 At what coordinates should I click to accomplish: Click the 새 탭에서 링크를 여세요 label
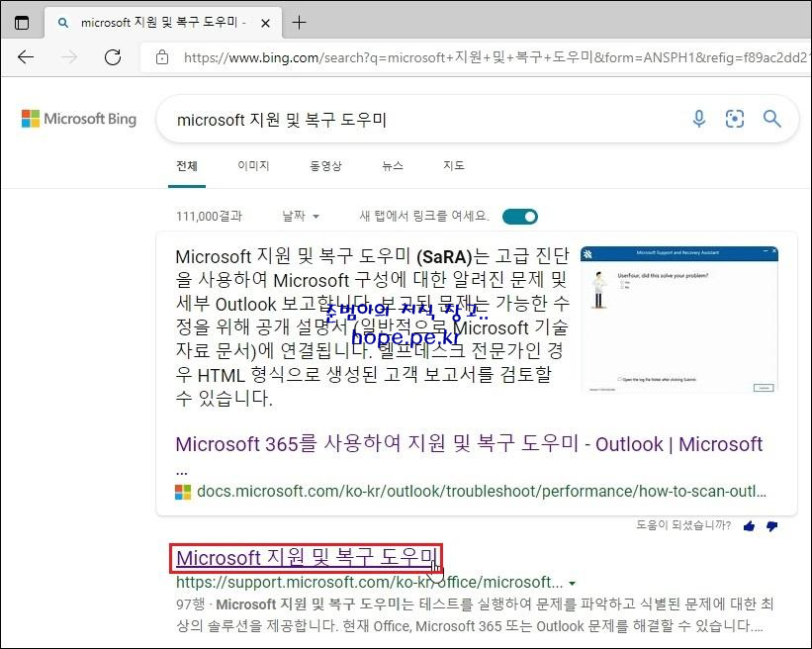click(x=424, y=216)
